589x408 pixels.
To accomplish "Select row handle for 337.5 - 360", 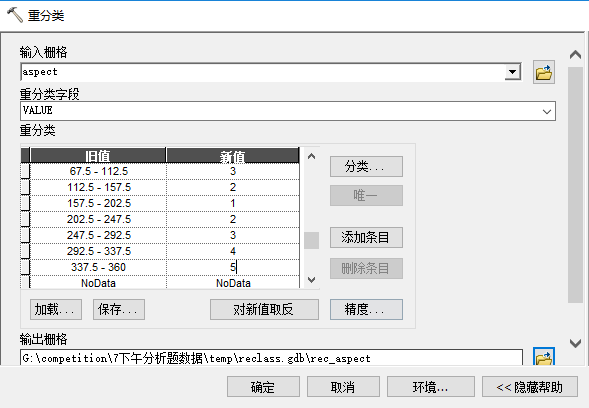I will point(25,267).
